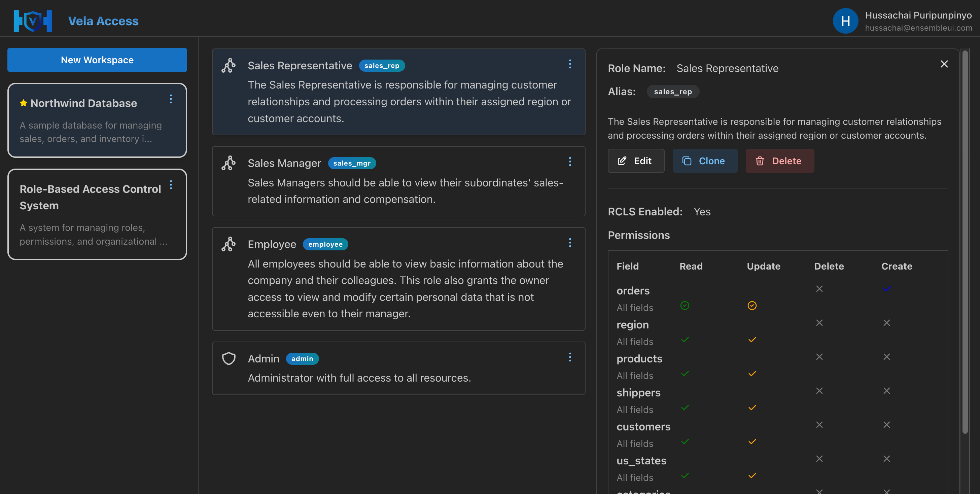Click the Northwind Database favorite star
The height and width of the screenshot is (494, 980).
pyautogui.click(x=24, y=103)
